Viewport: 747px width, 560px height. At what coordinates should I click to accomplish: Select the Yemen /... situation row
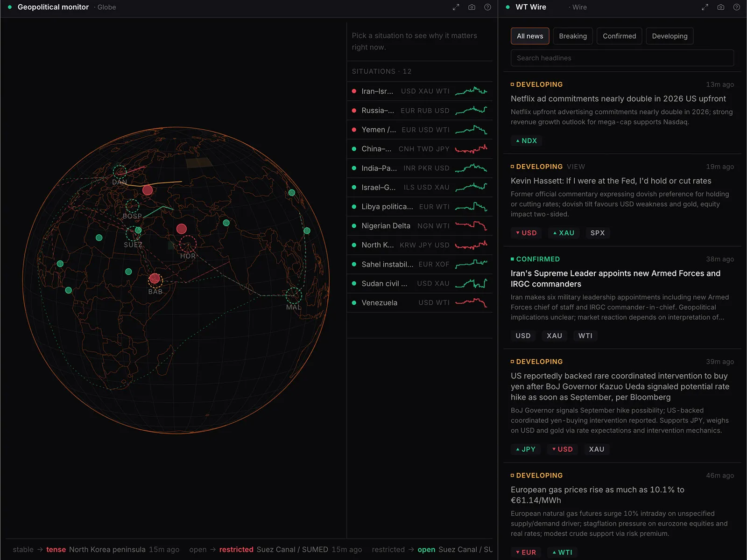[x=420, y=130]
